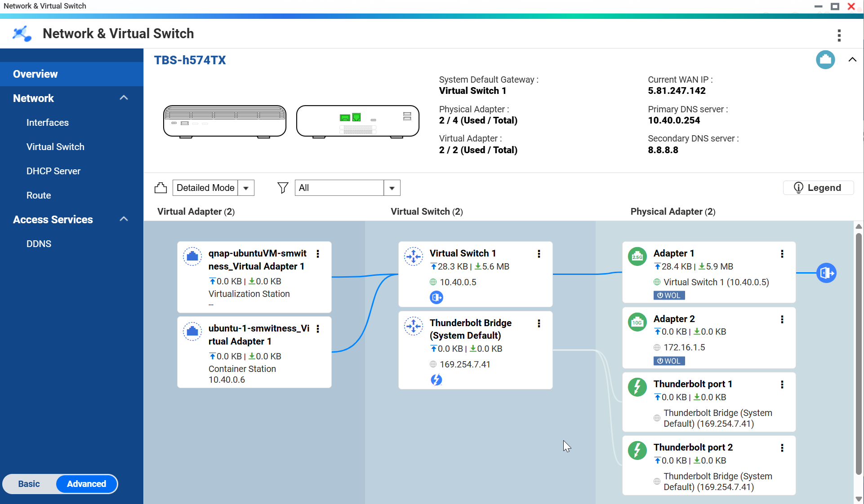Click the Virtual Switch (2) column header
The height and width of the screenshot is (504, 864).
point(427,212)
